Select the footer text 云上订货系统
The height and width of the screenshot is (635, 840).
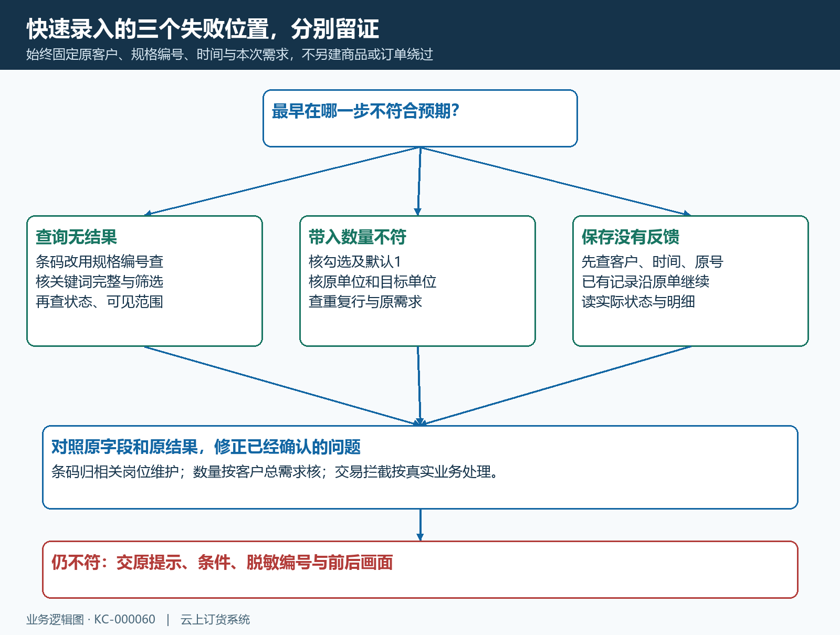pos(215,619)
